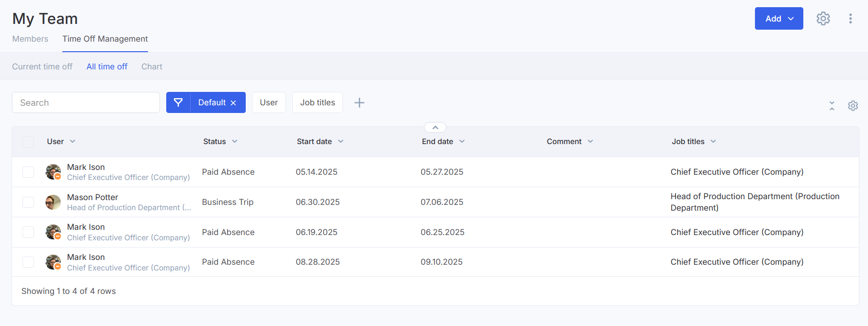Open the Chart tab
Image resolution: width=868 pixels, height=326 pixels.
point(151,67)
